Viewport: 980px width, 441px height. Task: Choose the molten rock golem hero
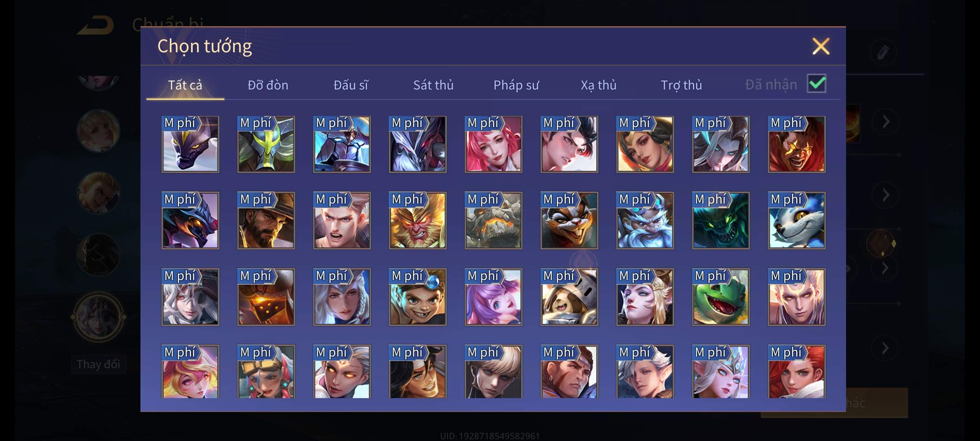[x=493, y=220]
